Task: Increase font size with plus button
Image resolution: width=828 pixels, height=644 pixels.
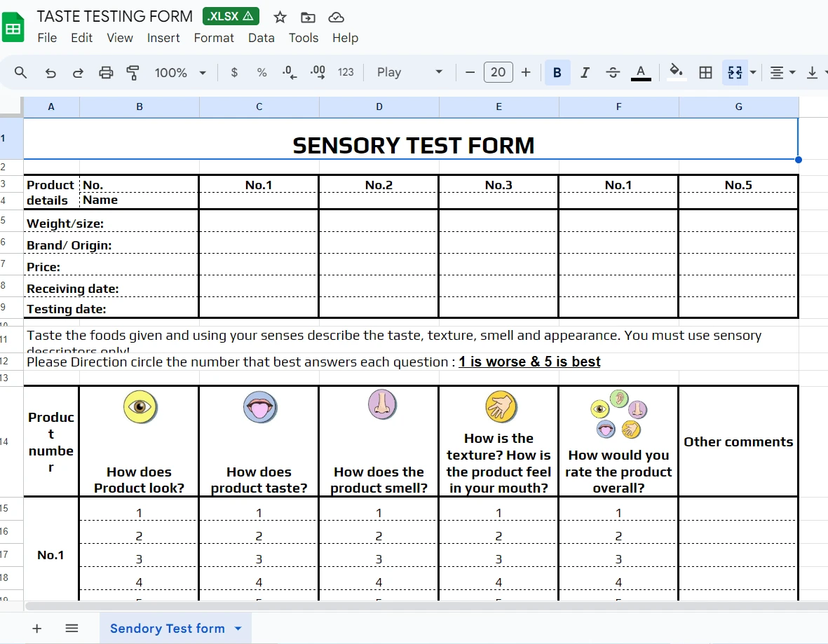Action: pyautogui.click(x=526, y=72)
